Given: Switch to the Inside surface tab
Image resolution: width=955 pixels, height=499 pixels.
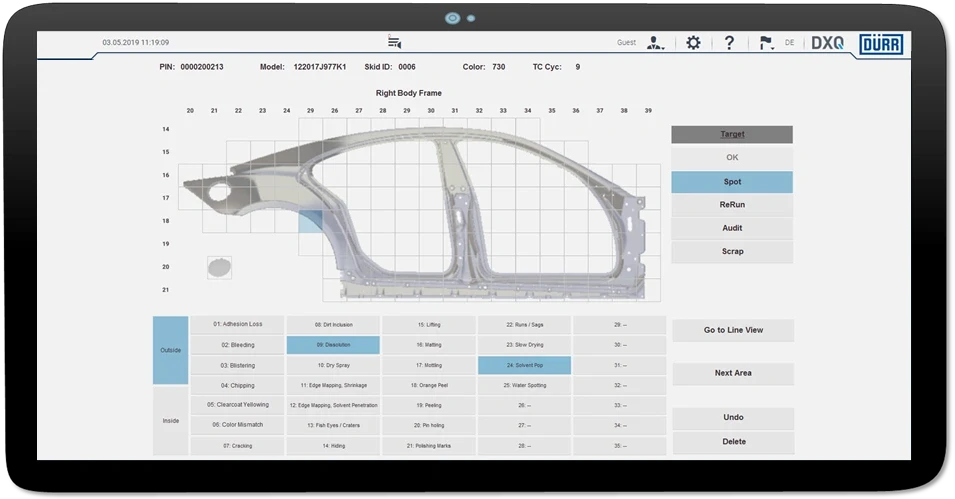Looking at the screenshot, I should coord(171,420).
